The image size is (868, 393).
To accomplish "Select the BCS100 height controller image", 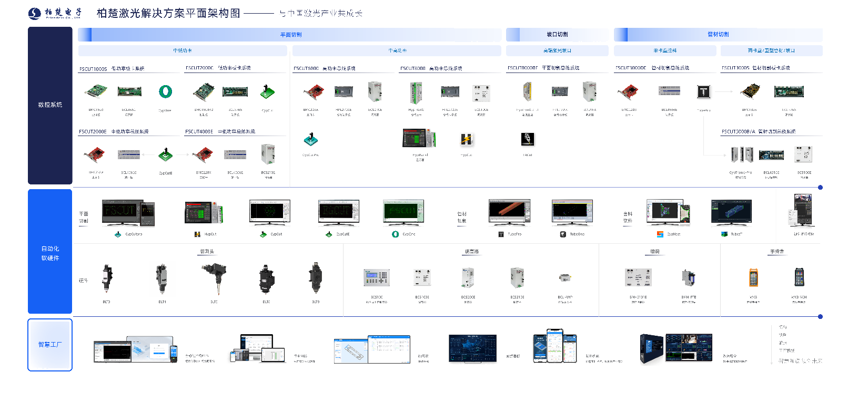I will click(x=377, y=277).
